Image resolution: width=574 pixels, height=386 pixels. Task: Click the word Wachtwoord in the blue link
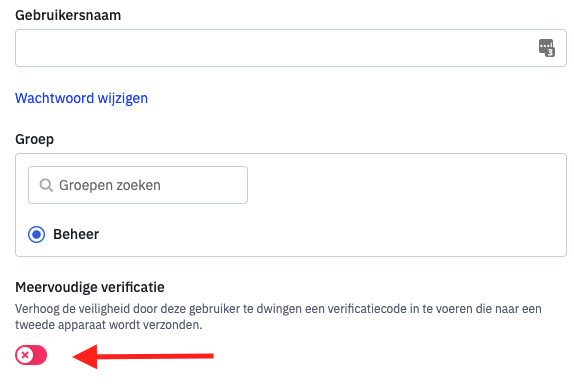tap(55, 98)
